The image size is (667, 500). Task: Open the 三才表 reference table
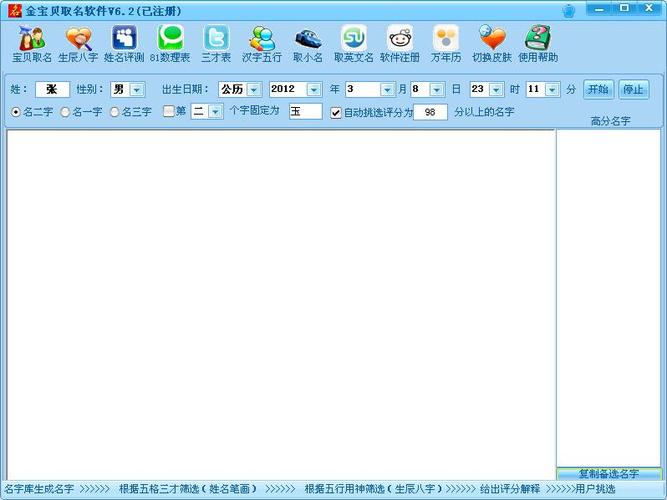pyautogui.click(x=216, y=43)
